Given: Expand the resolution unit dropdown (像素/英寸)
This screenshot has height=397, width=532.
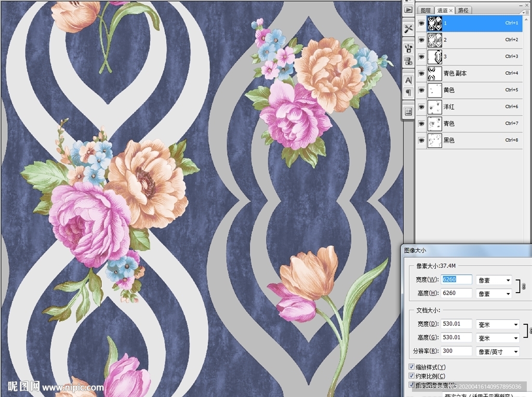Looking at the screenshot, I should (x=498, y=351).
